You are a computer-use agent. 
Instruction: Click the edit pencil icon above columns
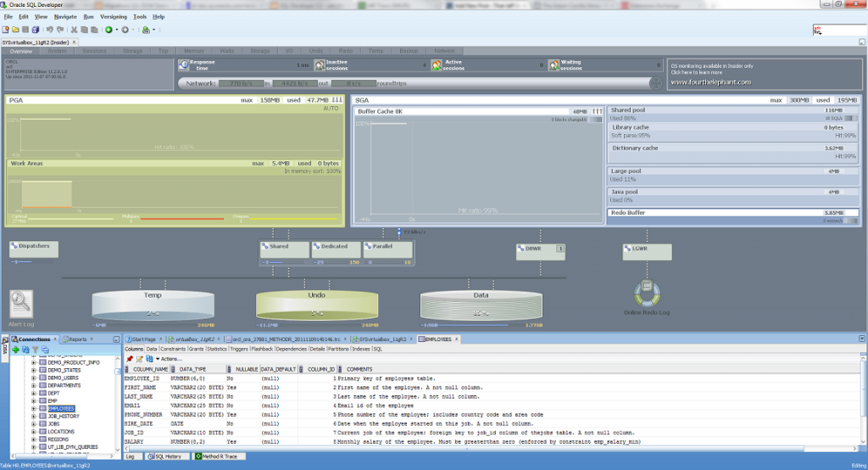(x=139, y=359)
